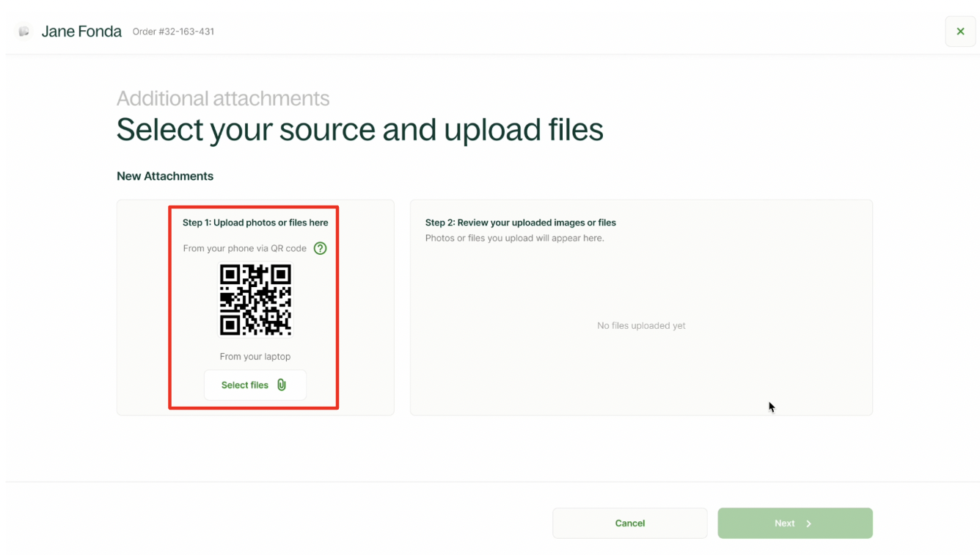
Task: Select the 'Select your source and upload files' title
Action: (x=359, y=130)
